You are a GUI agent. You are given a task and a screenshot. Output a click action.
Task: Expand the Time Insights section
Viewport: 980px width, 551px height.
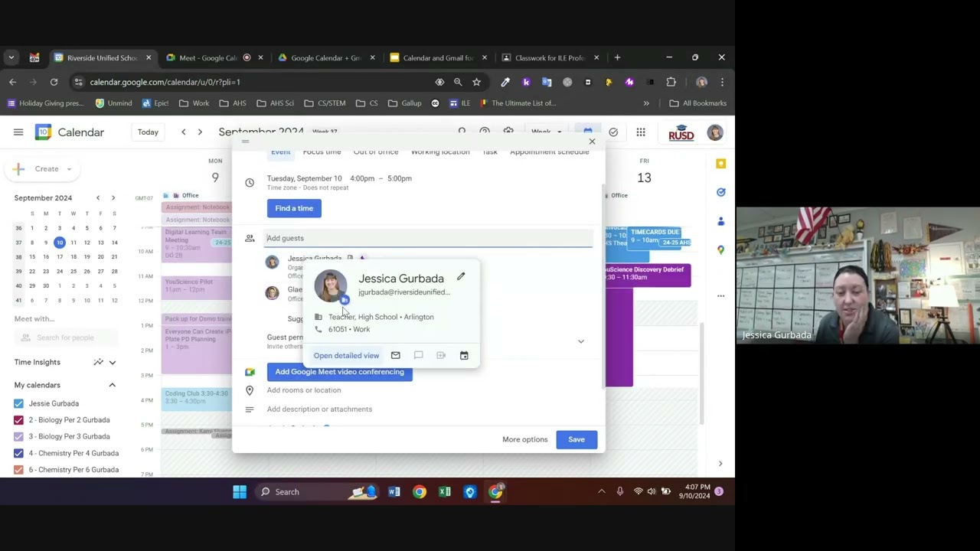coord(112,362)
